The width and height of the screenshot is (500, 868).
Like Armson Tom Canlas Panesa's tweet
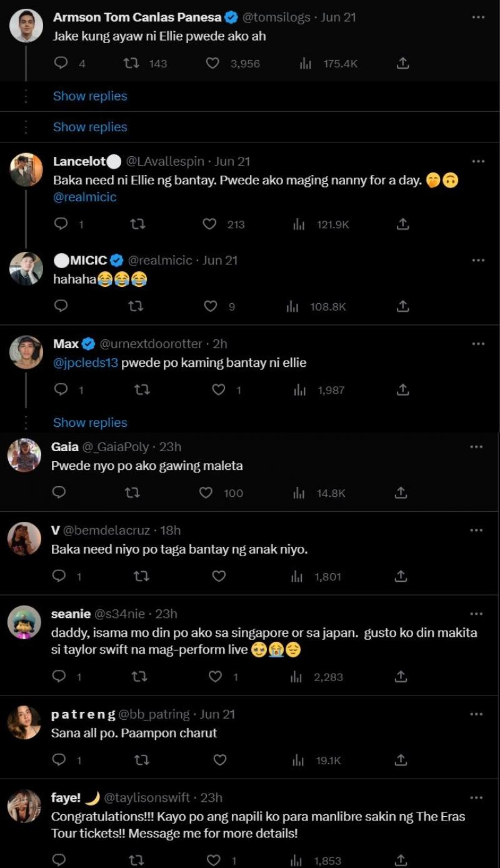[x=213, y=63]
